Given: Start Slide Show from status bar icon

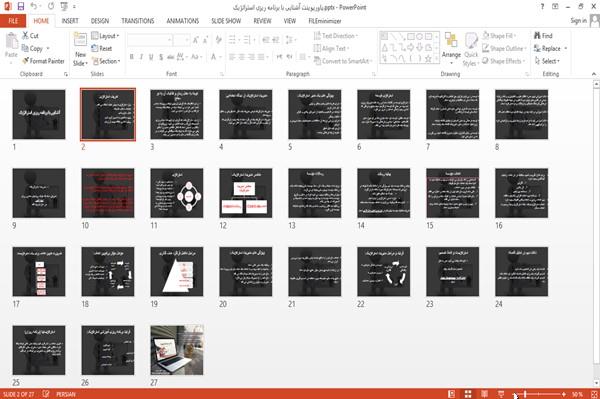Looking at the screenshot, I should click(x=501, y=394).
